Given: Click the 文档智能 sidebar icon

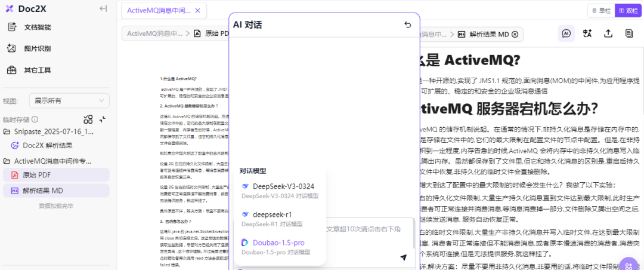Looking at the screenshot, I should tap(12, 27).
